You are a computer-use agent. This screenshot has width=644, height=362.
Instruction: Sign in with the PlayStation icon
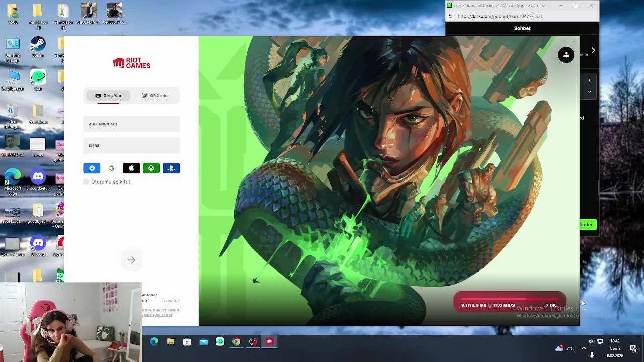(x=171, y=168)
